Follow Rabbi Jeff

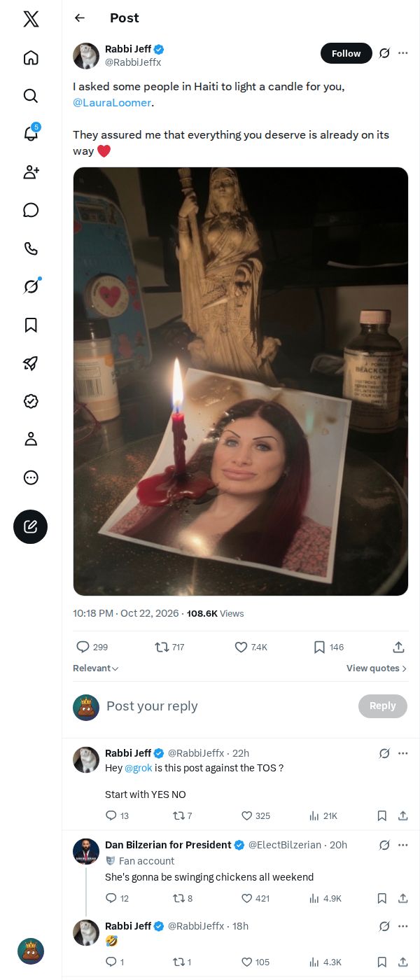click(x=346, y=53)
